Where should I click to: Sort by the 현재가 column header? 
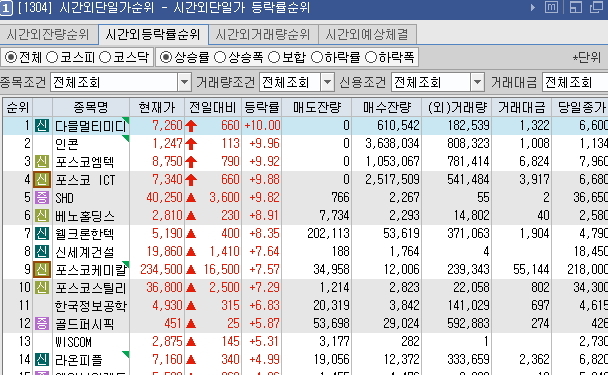157,107
